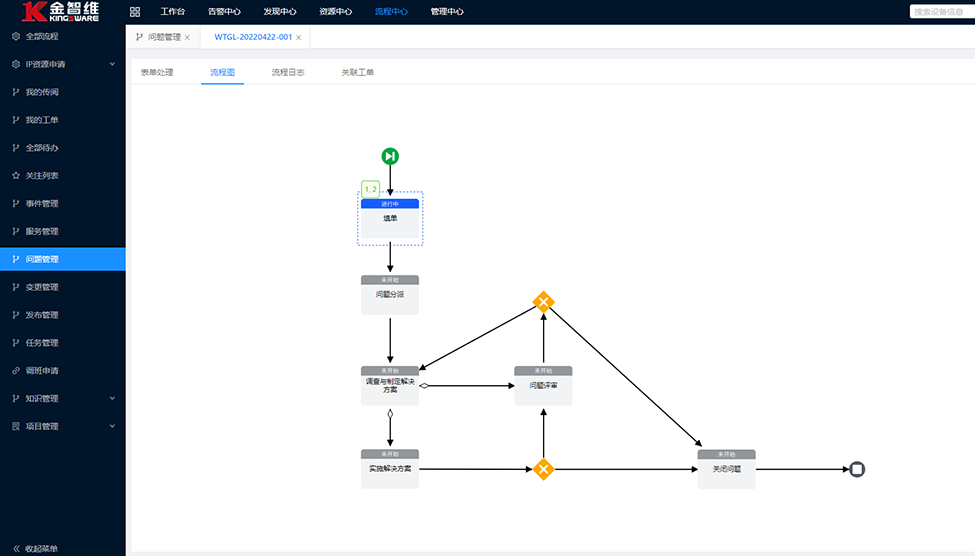Click the 事件管理 branch icon
975x556 pixels.
click(16, 203)
